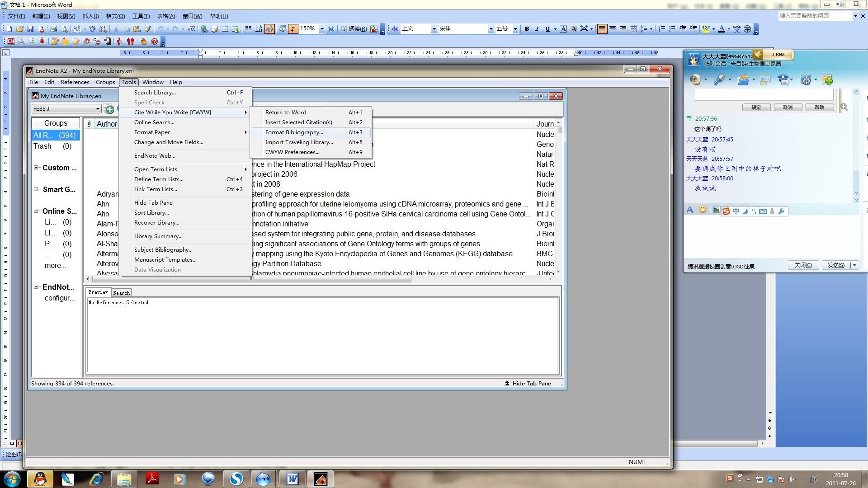Click the QQ message input field
The image size is (868, 488).
[771, 237]
